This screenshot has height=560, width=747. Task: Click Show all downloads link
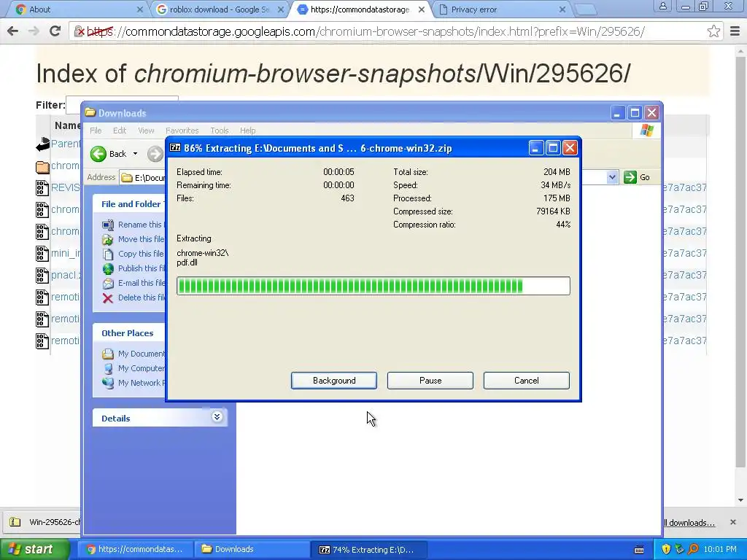[x=689, y=523]
